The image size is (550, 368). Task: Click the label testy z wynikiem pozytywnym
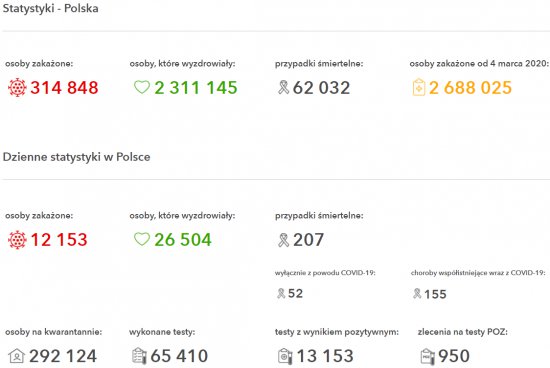point(337,332)
